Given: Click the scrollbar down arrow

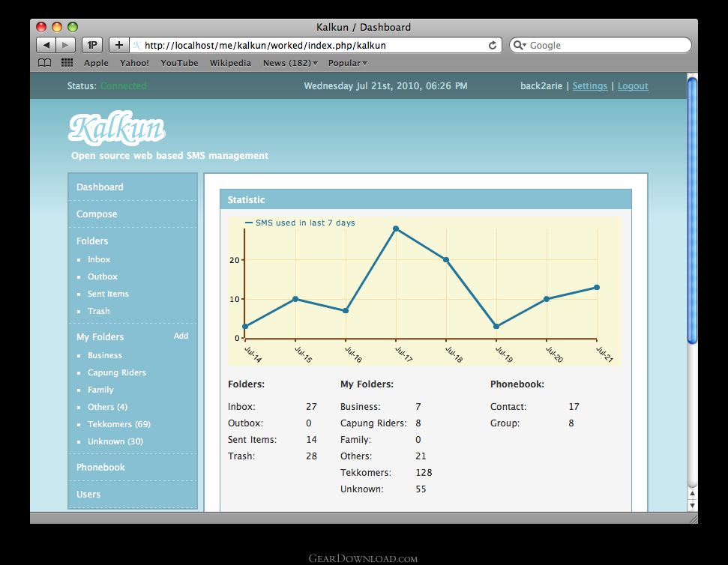Looking at the screenshot, I should click(692, 506).
